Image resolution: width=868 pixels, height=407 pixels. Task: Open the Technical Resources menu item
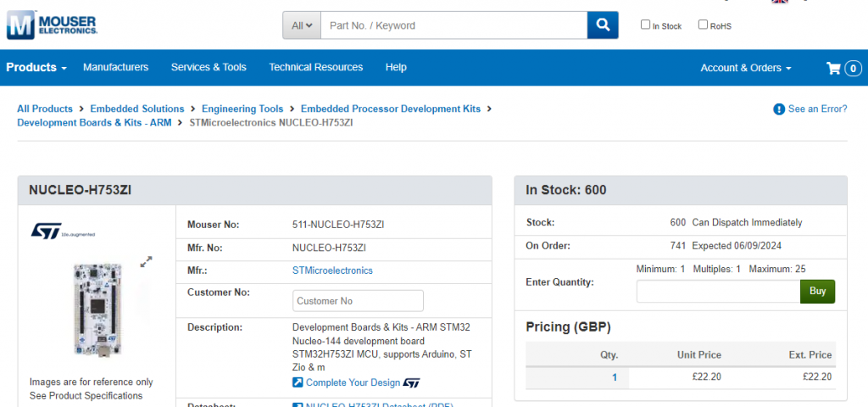315,68
